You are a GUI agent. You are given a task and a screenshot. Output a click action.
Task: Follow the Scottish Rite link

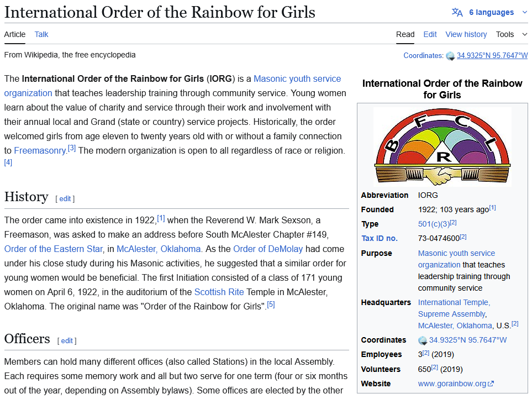219,292
